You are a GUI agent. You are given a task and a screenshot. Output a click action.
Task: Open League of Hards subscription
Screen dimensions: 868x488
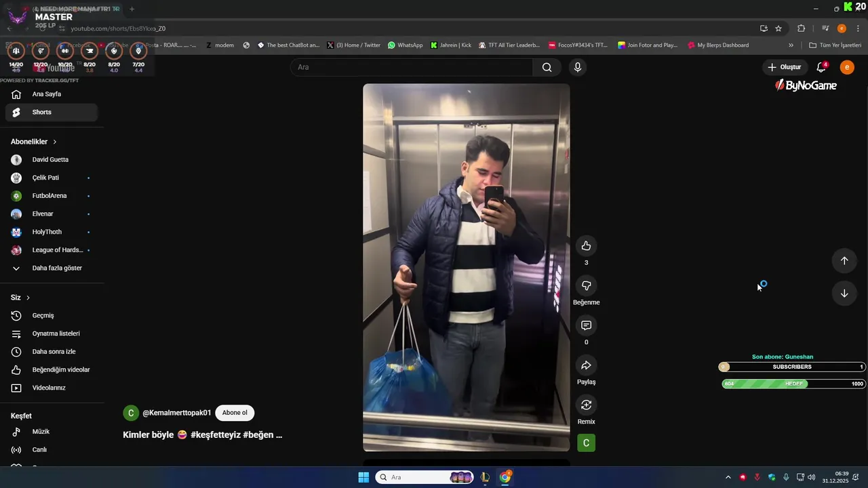click(x=52, y=250)
